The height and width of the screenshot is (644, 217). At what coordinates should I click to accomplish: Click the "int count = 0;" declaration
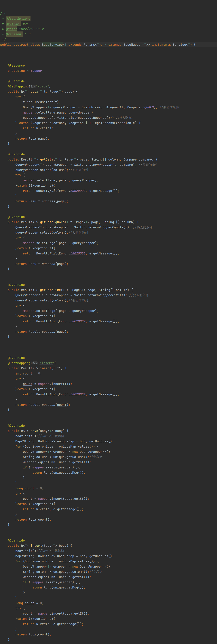click(x=28, y=374)
